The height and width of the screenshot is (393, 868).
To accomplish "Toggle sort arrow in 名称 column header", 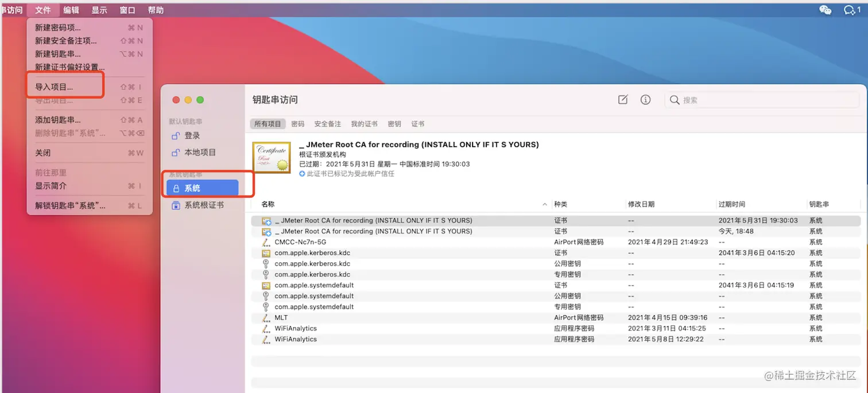I will 544,205.
